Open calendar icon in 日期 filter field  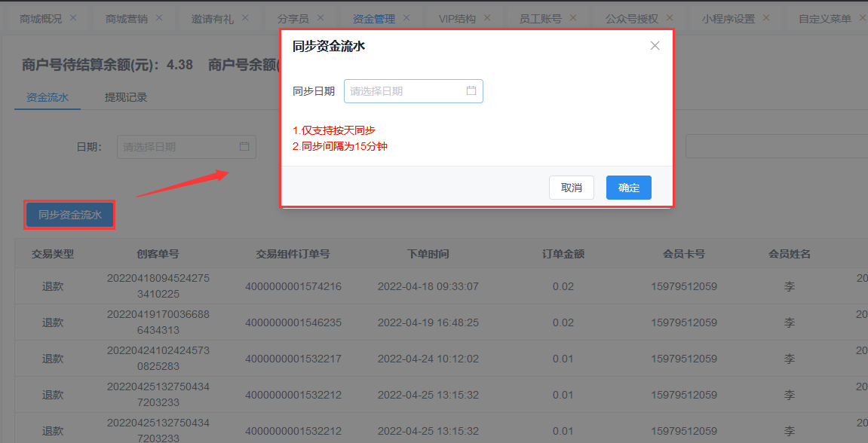244,147
